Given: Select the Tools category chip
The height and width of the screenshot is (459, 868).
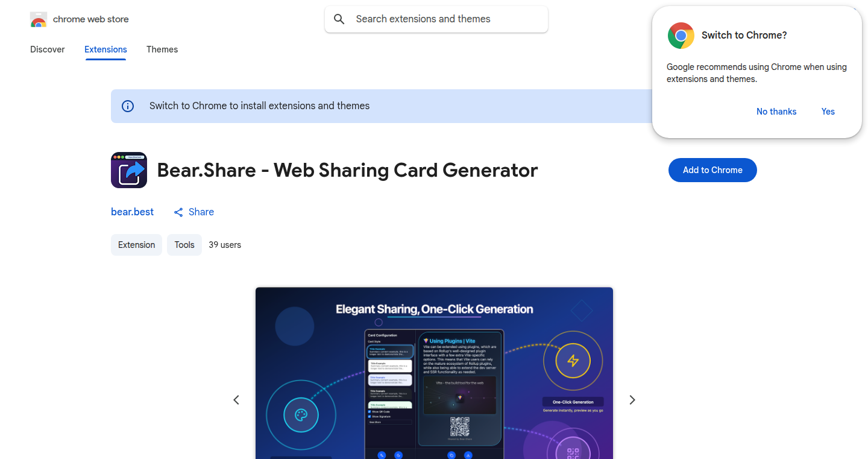Looking at the screenshot, I should click(184, 245).
